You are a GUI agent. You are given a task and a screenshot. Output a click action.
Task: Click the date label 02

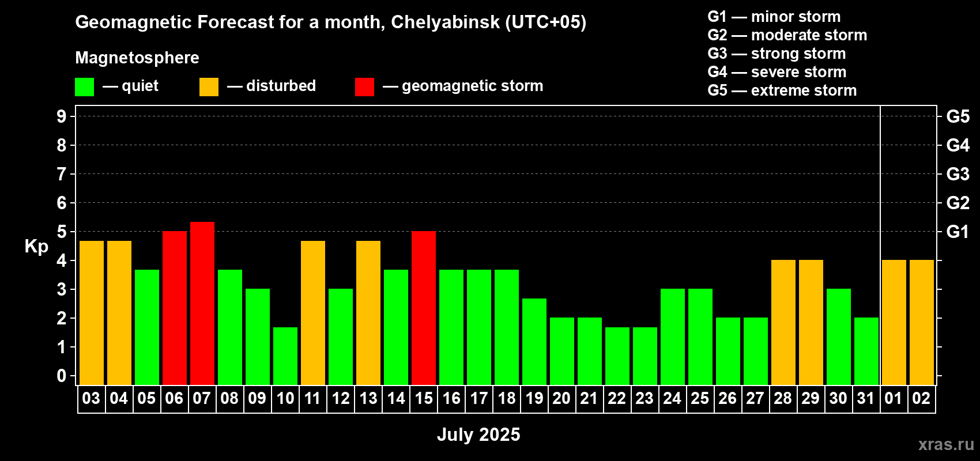point(921,399)
